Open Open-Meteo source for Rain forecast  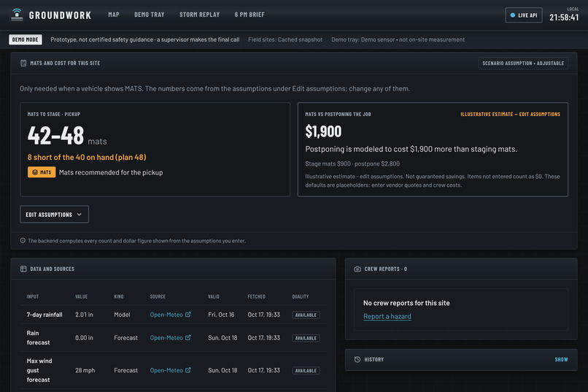[166, 338]
